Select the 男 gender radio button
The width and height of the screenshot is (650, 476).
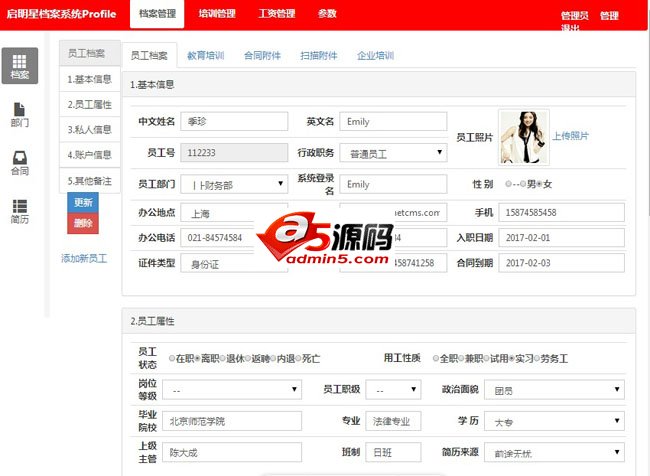click(x=523, y=184)
